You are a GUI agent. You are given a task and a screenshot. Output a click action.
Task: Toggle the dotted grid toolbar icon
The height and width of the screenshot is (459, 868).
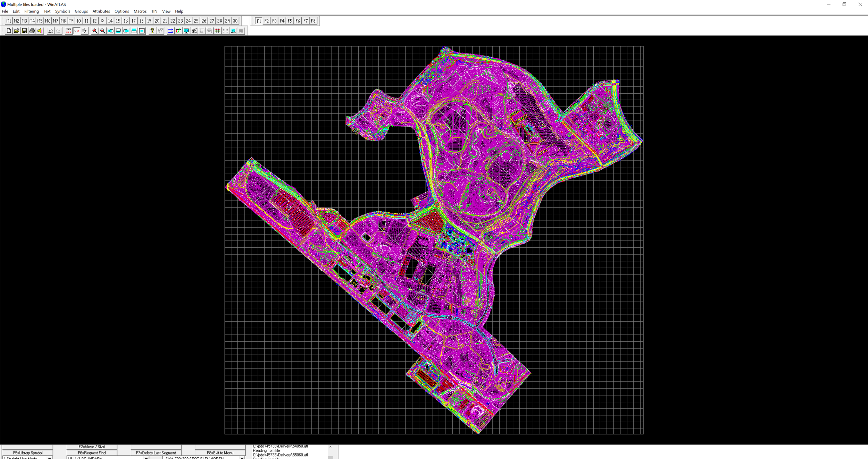coord(226,31)
